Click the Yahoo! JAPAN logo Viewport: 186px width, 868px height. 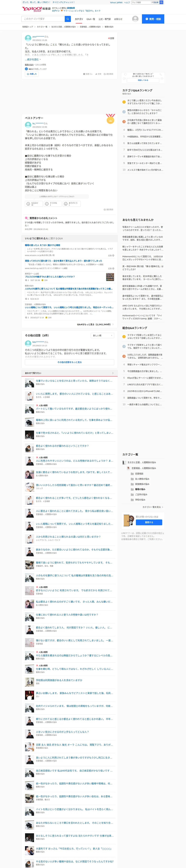point(32,9)
